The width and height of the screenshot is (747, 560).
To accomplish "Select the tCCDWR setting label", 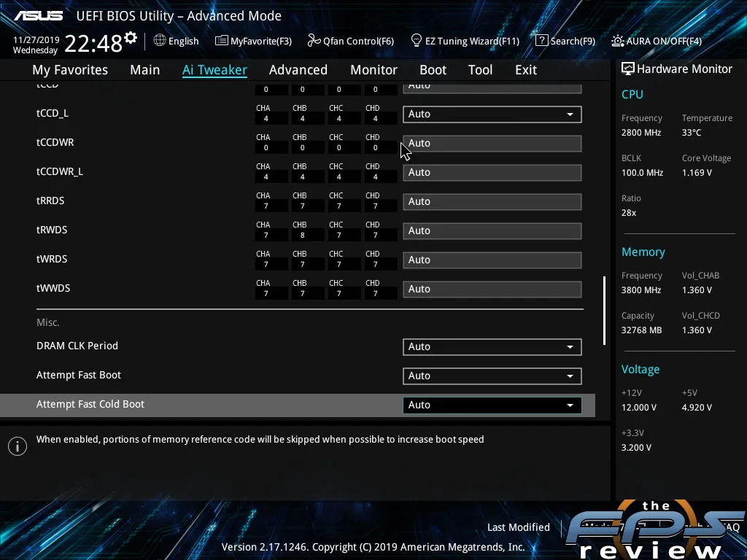I will pyautogui.click(x=55, y=142).
